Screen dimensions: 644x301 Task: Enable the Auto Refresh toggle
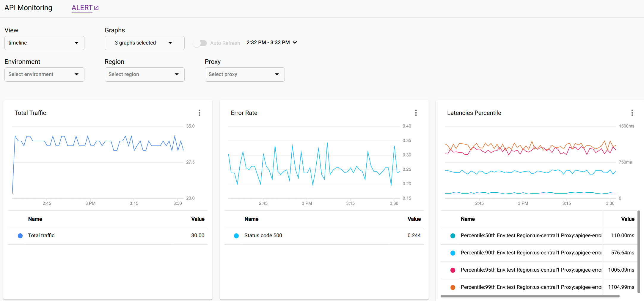200,43
